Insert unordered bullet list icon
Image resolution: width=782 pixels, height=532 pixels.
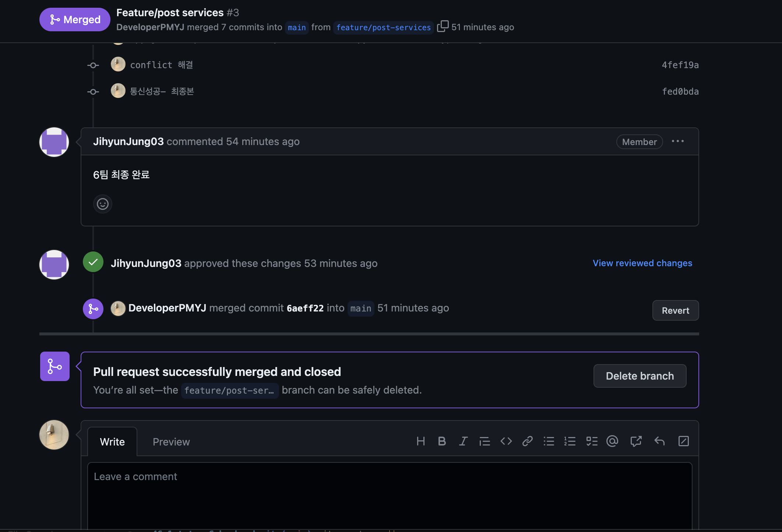point(549,441)
